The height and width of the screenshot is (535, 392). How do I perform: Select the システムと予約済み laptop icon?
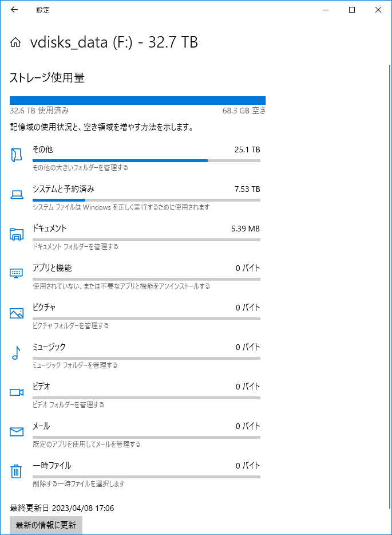(17, 195)
